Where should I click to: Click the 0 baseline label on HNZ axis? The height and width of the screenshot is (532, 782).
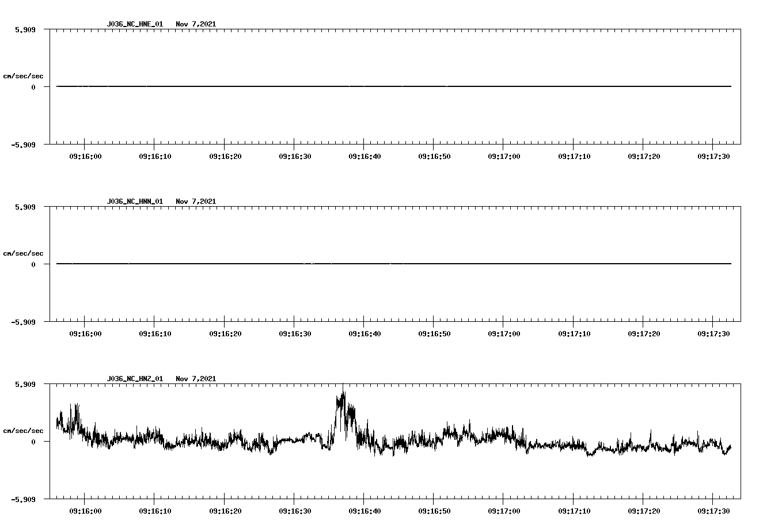[33, 442]
